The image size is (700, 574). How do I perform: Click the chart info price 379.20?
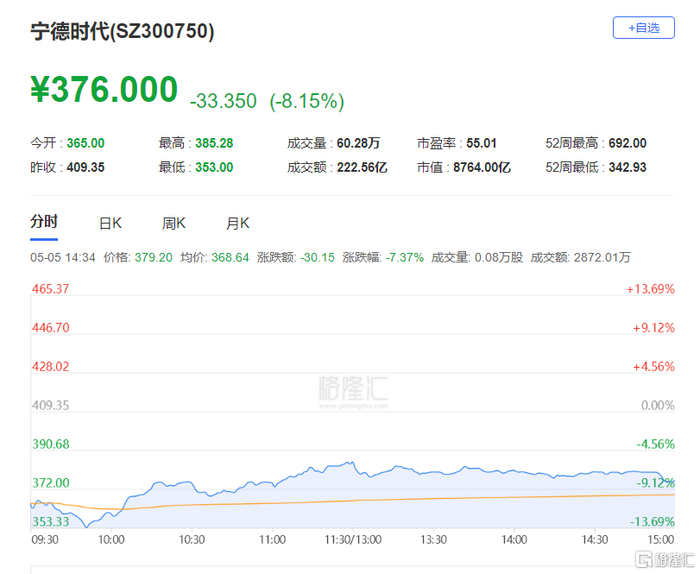[154, 258]
